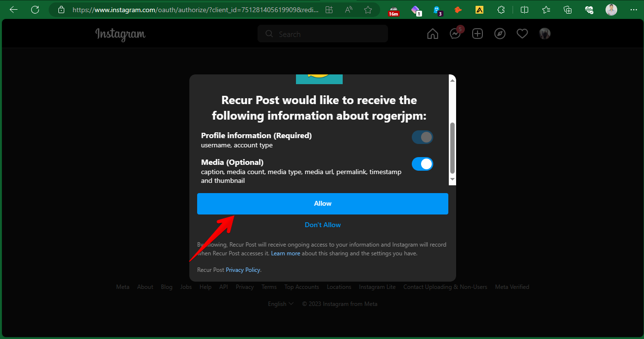Click the Don't Allow link
The width and height of the screenshot is (644, 339).
pos(322,225)
